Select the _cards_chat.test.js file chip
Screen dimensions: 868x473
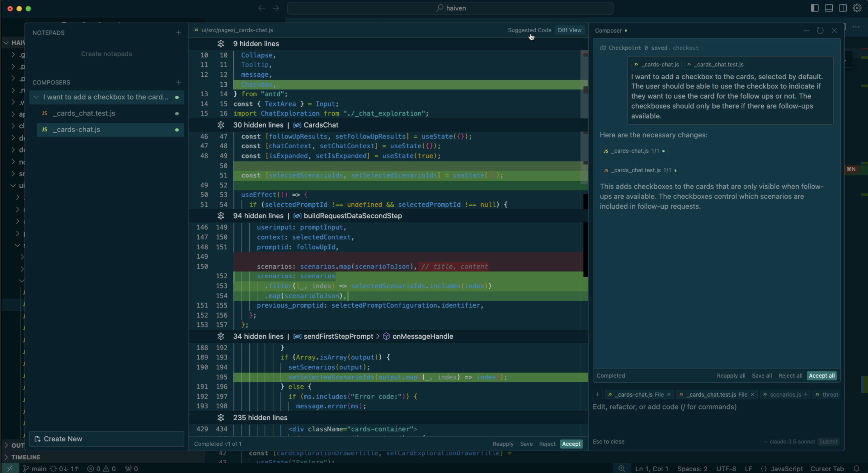[x=713, y=394]
